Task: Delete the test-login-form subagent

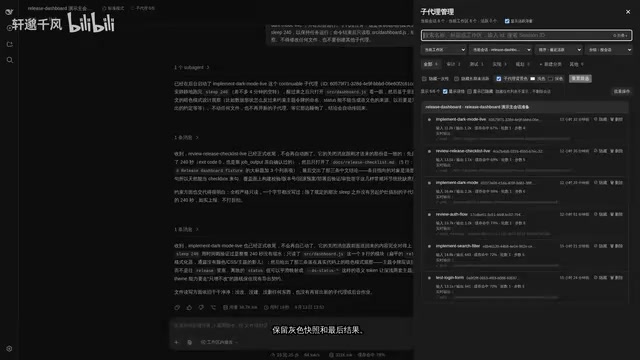Action: coord(616,278)
